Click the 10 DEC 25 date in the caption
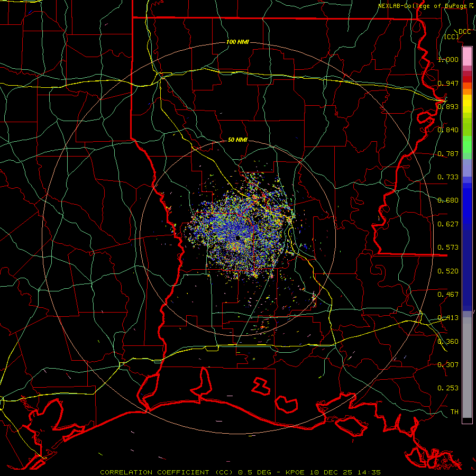476x476 pixels. point(331,472)
